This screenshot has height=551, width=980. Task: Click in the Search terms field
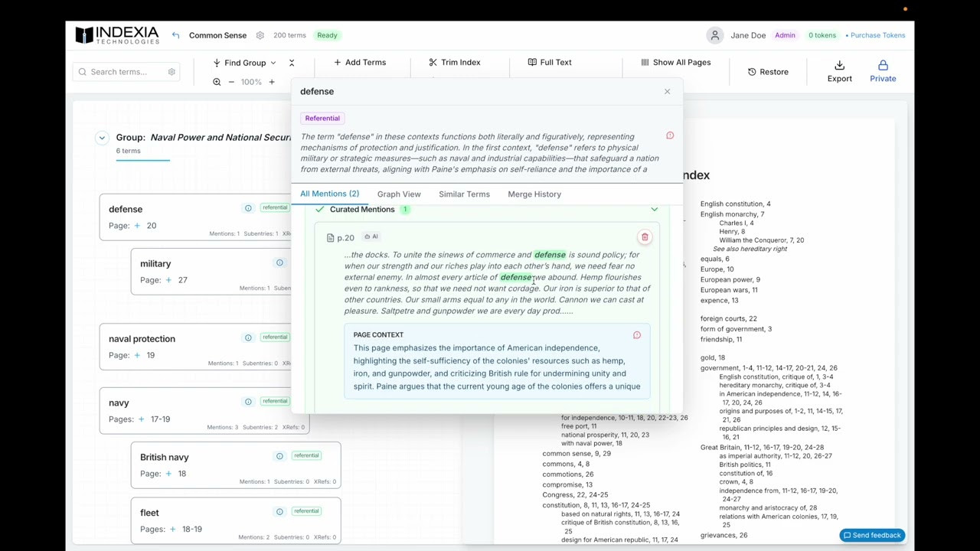pos(126,72)
